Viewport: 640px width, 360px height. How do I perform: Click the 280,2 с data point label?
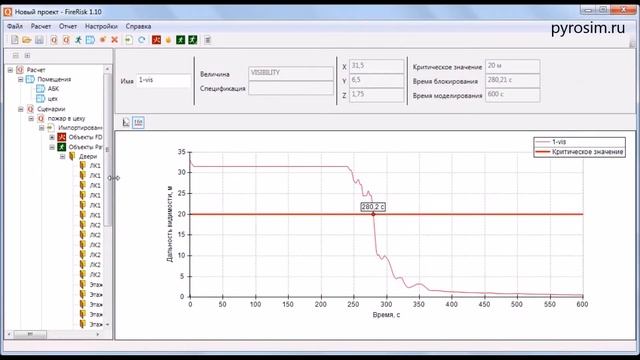pos(373,207)
